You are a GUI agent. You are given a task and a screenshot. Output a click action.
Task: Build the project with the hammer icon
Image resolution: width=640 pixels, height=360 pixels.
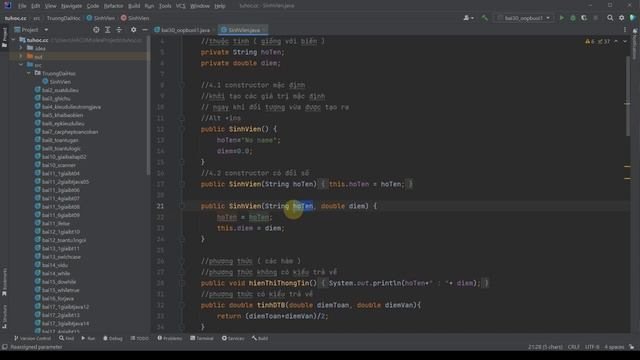[x=484, y=18]
